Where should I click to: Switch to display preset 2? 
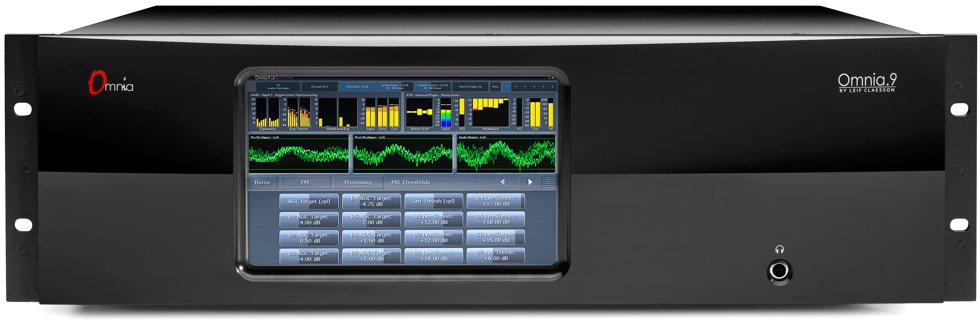click(516, 87)
